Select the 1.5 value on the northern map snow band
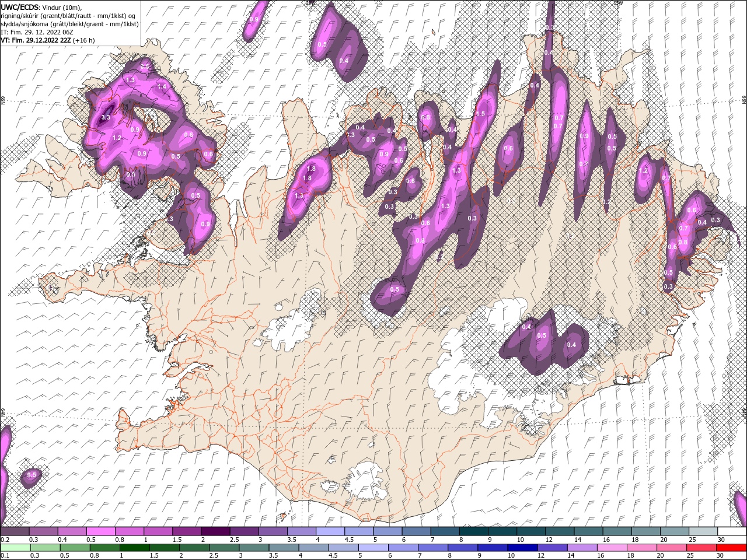 tap(481, 114)
